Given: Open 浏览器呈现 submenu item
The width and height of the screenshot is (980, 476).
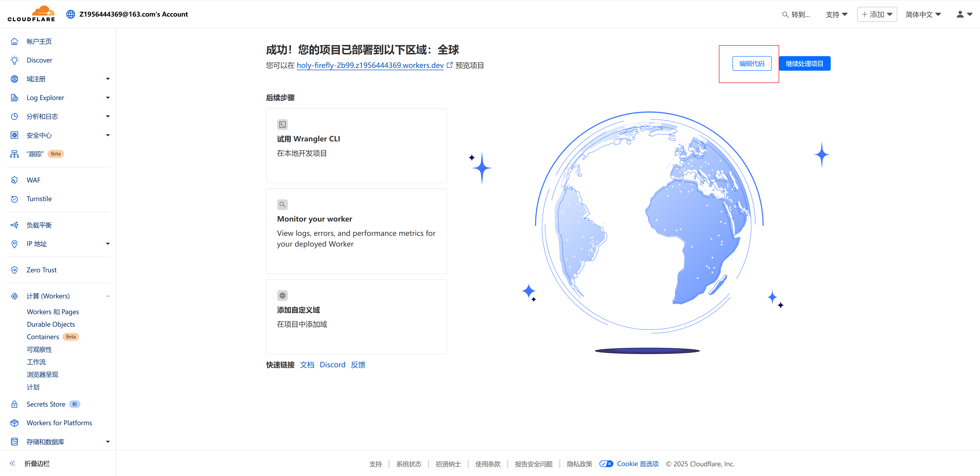Looking at the screenshot, I should point(42,374).
